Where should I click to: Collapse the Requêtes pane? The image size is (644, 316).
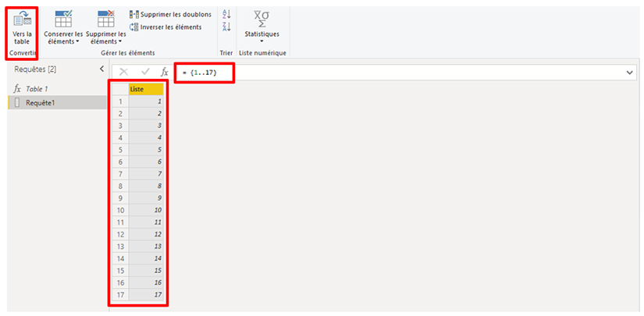101,69
